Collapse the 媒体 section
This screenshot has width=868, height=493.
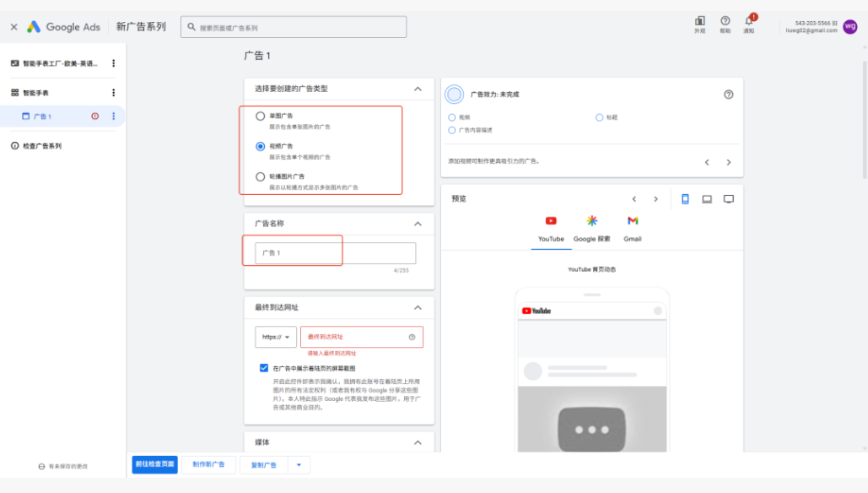coord(418,442)
